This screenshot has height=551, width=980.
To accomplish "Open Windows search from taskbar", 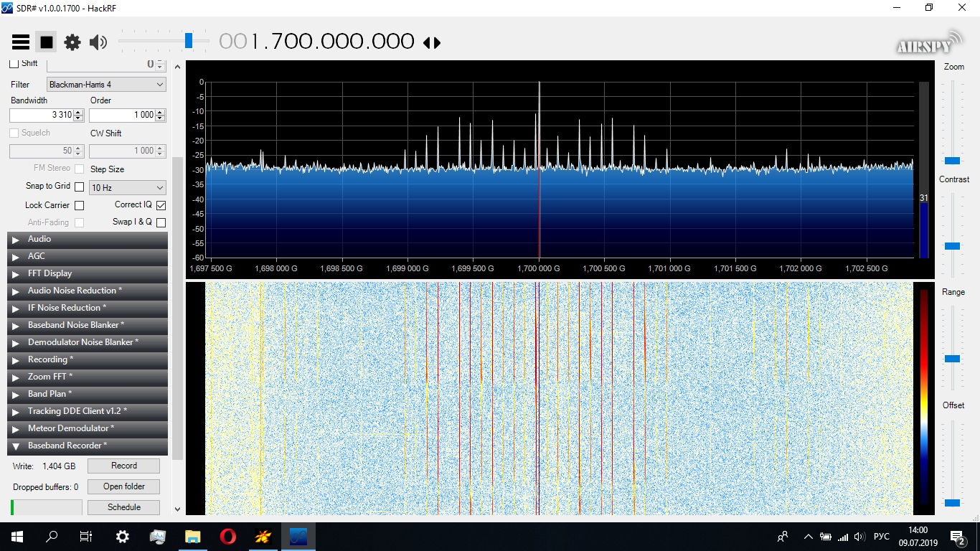I will pos(52,537).
